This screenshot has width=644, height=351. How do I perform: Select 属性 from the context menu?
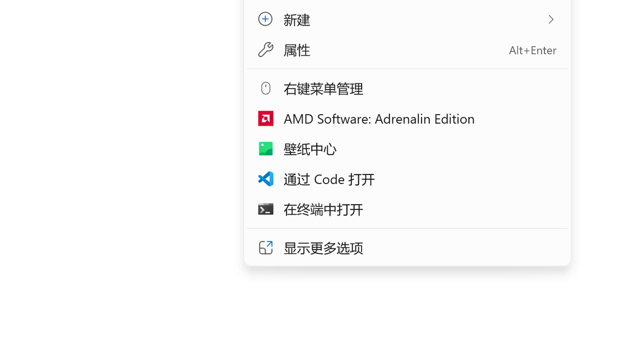pyautogui.click(x=407, y=50)
